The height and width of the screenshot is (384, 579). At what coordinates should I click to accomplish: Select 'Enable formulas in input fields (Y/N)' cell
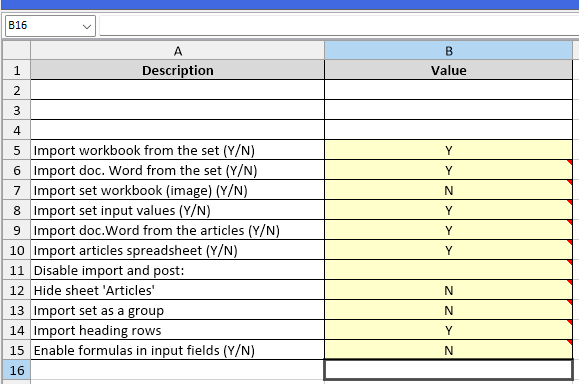[178, 350]
